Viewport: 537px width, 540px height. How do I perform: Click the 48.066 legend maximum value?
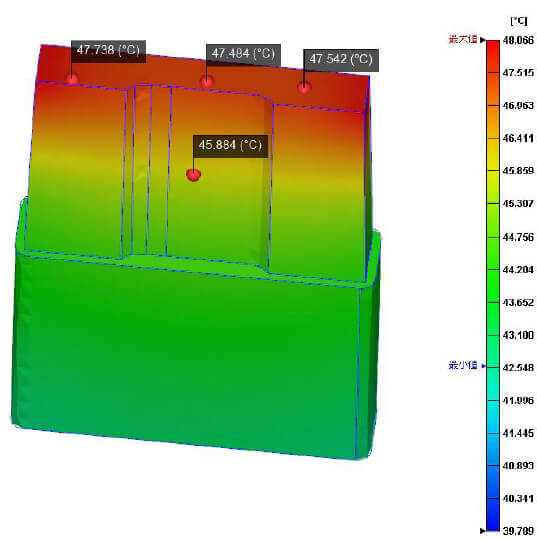pos(518,40)
